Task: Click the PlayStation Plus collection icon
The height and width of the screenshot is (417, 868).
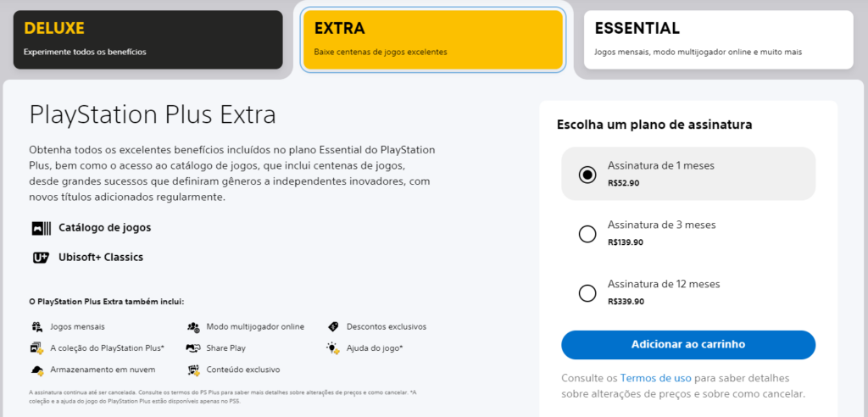Action: coord(36,347)
